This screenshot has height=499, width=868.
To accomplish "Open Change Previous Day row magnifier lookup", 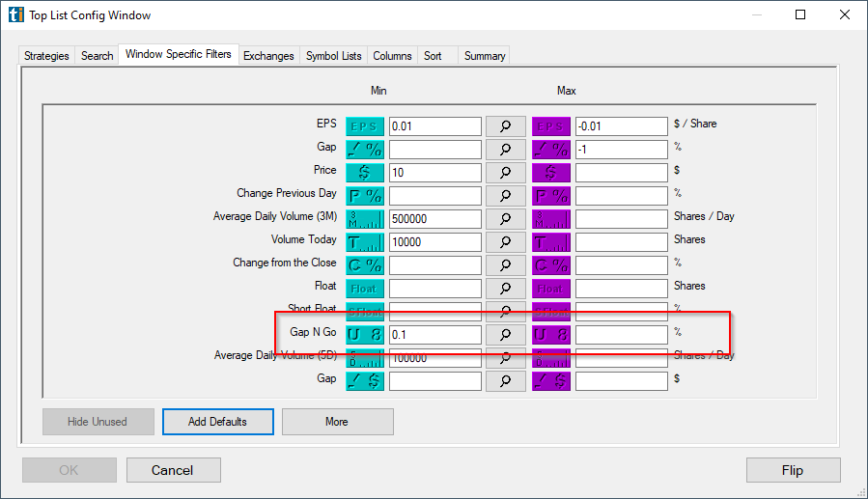I will coord(505,196).
